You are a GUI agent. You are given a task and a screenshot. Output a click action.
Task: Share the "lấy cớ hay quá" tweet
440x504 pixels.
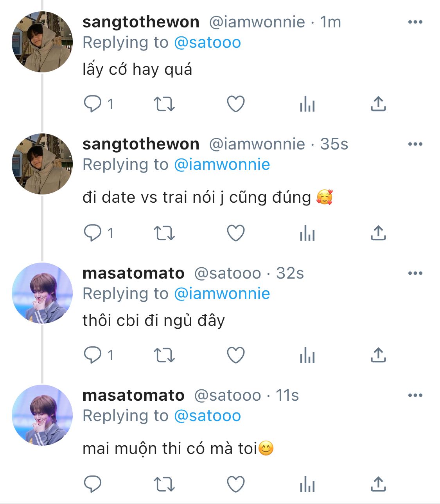378,104
